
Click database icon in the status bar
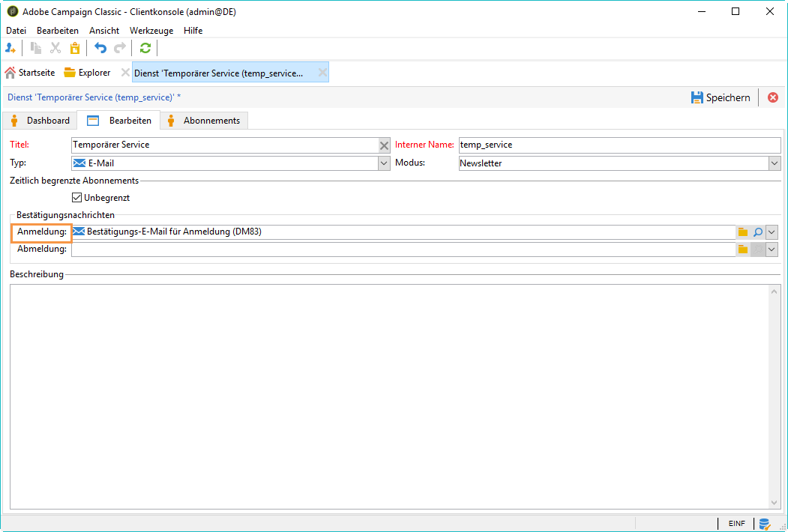tap(765, 524)
